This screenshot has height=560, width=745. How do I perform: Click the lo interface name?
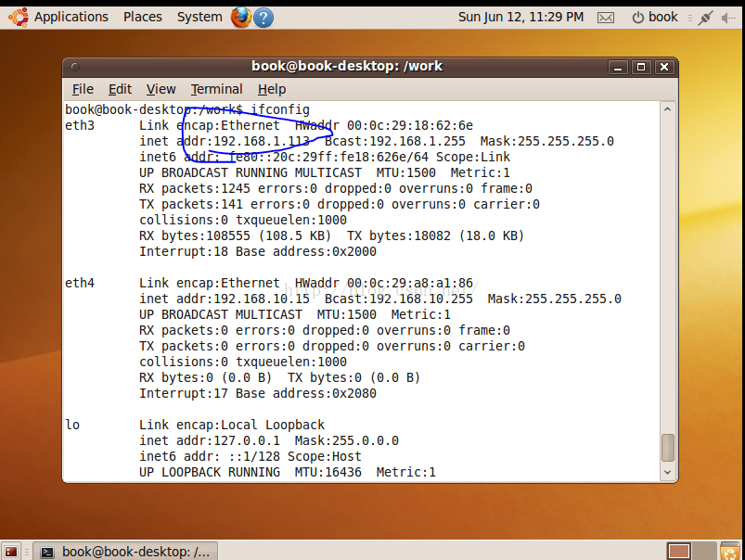tap(72, 425)
